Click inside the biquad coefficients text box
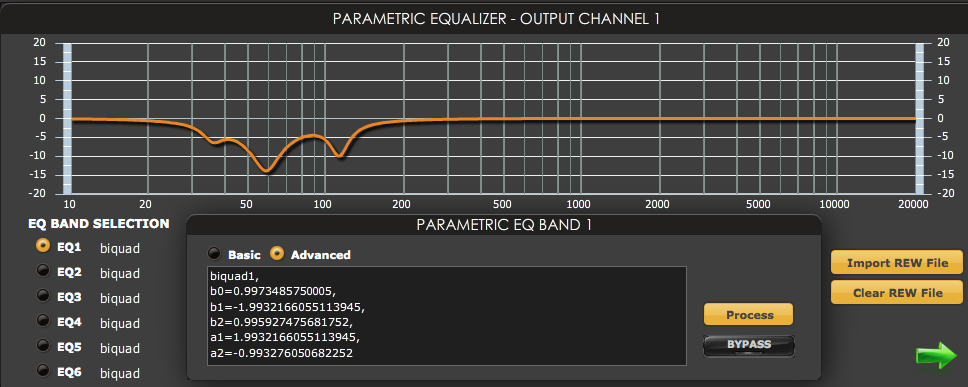The height and width of the screenshot is (387, 968). [447, 316]
